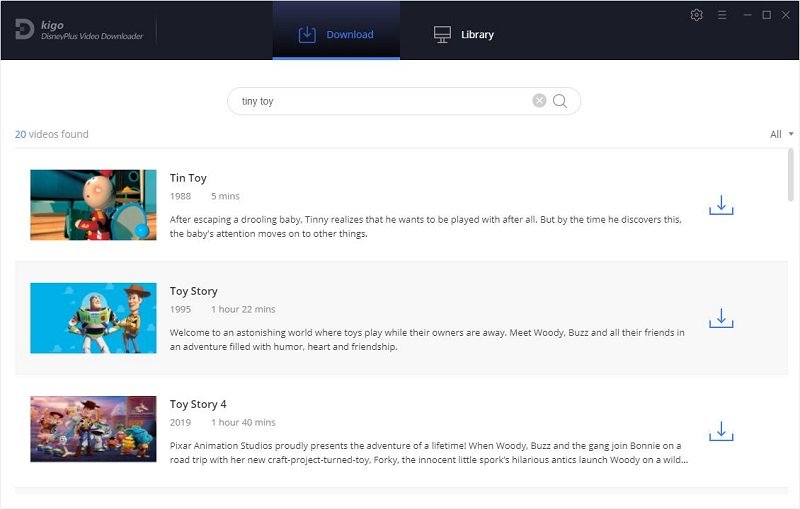The width and height of the screenshot is (800, 509).
Task: Download Toy Story 4 using arrow icon
Action: tap(721, 431)
